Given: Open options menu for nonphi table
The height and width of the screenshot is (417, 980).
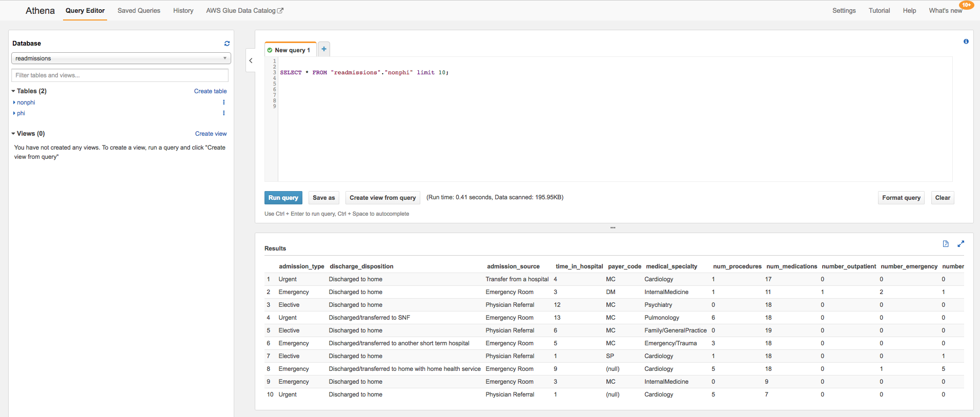Looking at the screenshot, I should (223, 102).
